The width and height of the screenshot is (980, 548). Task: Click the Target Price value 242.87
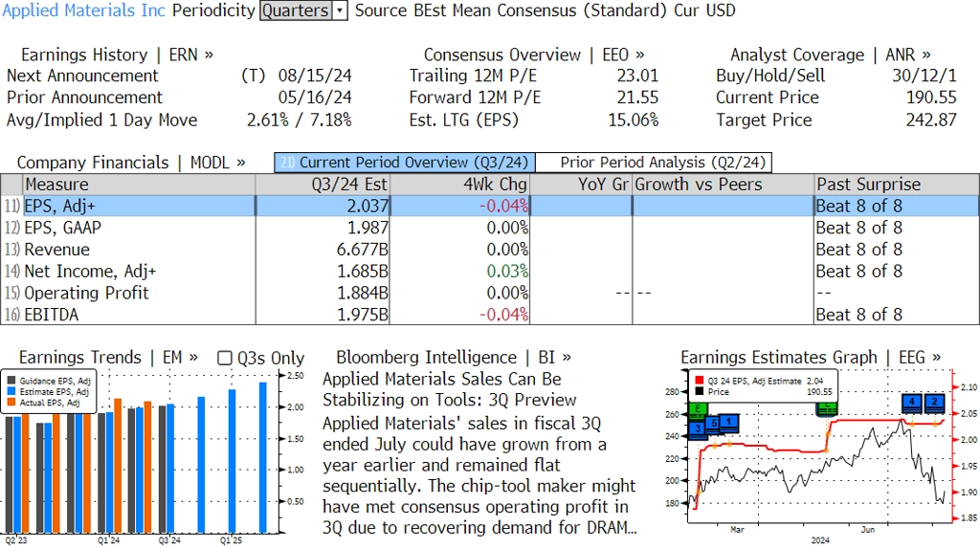931,121
